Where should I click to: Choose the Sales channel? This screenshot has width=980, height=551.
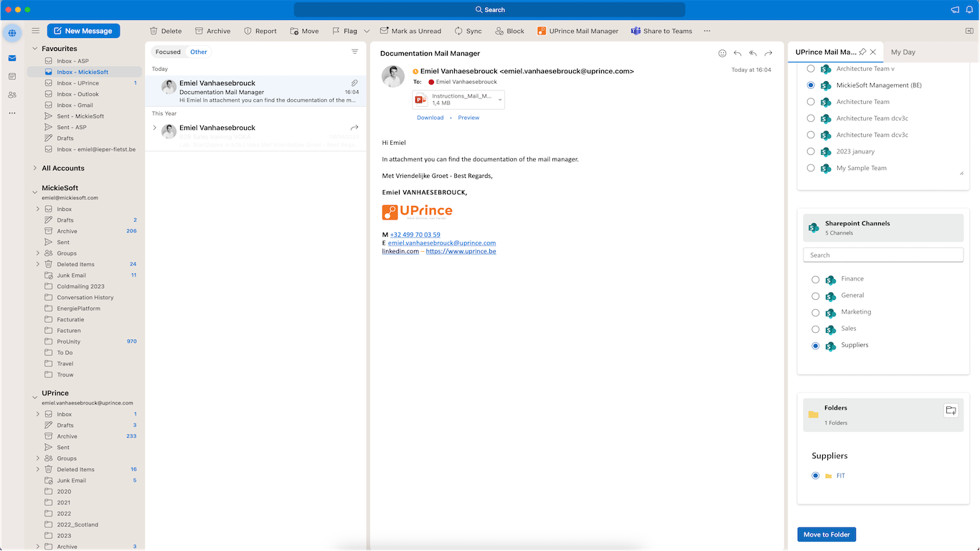[x=815, y=329]
